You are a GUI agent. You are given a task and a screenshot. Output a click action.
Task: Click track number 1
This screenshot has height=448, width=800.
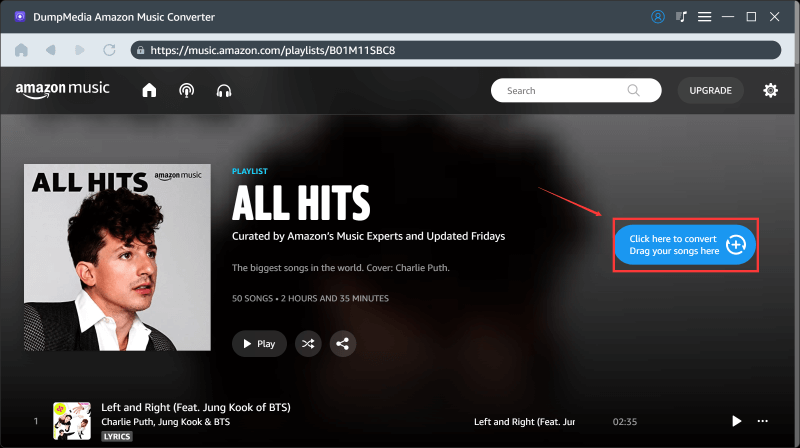(36, 421)
